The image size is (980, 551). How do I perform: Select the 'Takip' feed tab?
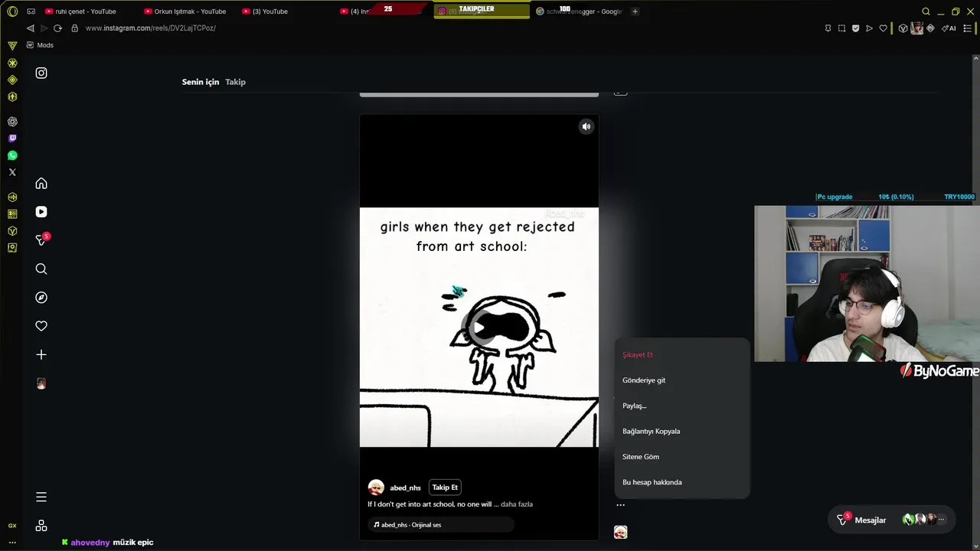coord(235,82)
